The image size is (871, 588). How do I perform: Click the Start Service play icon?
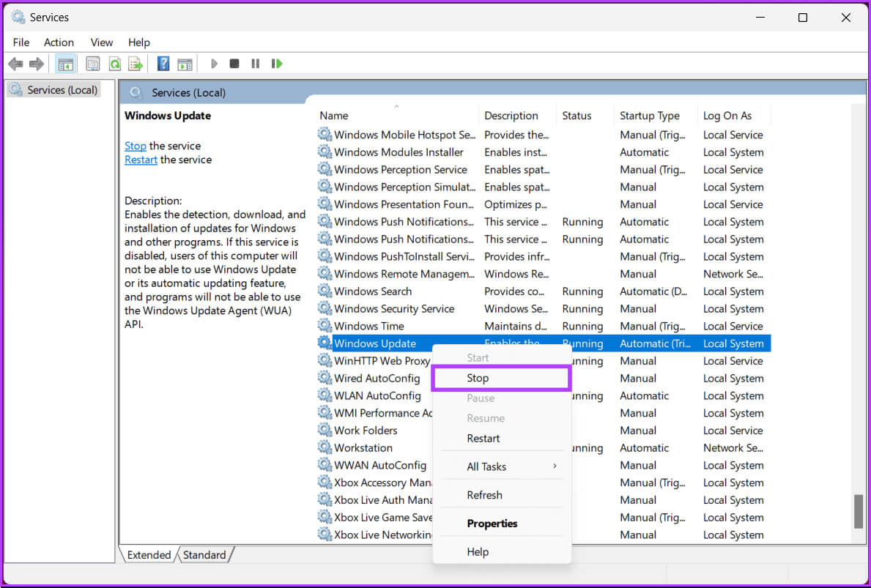coord(214,64)
